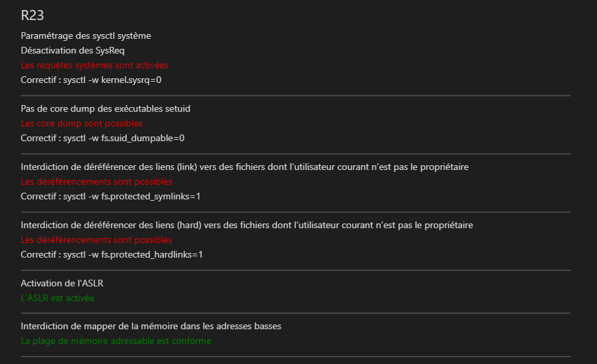
Task: Click the 'Désactivation des SysReq' rule title
Action: 73,50
